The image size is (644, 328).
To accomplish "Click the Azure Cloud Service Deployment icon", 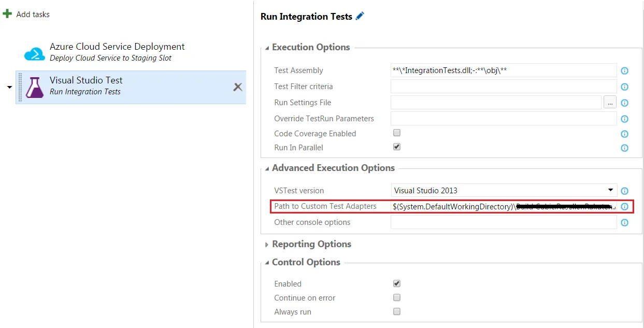I will [35, 53].
